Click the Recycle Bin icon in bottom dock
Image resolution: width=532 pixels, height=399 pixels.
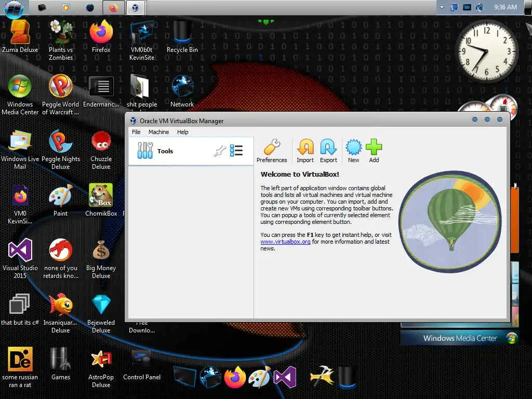[x=347, y=377]
